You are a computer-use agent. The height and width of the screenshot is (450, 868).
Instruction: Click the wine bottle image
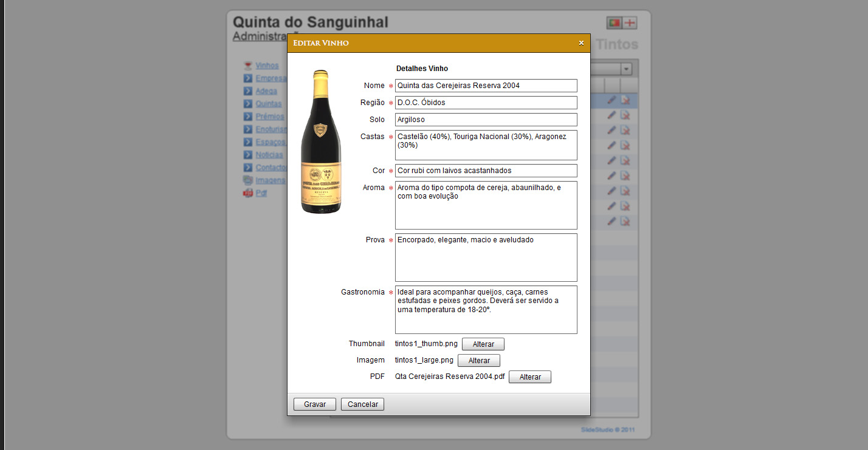[322, 141]
